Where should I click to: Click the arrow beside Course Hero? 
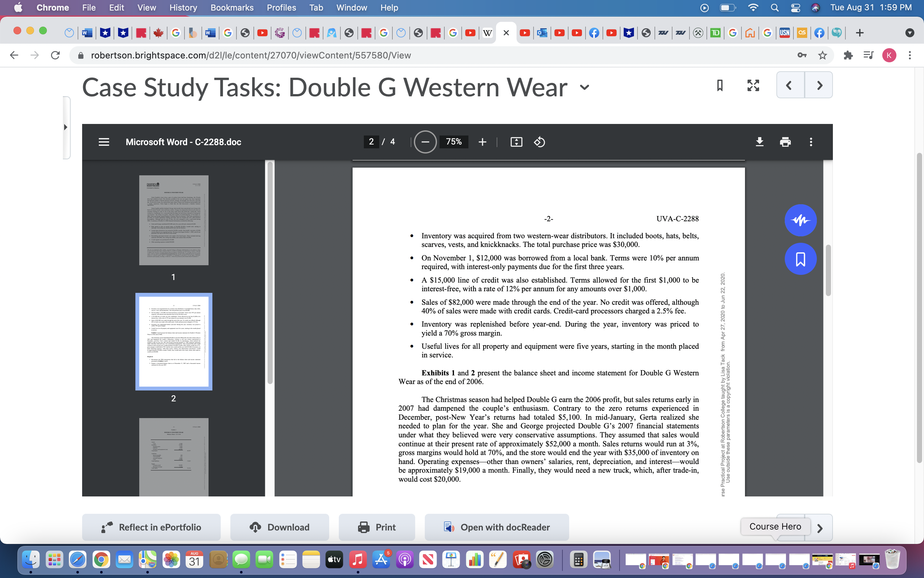tap(819, 528)
